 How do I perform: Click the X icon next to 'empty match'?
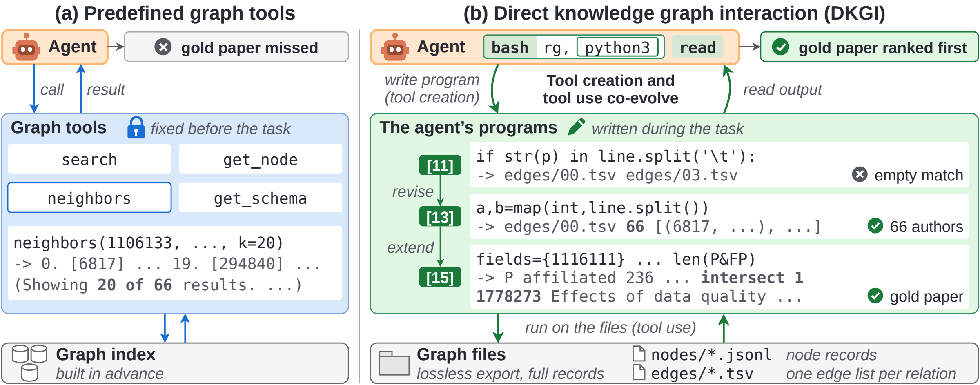(x=860, y=174)
